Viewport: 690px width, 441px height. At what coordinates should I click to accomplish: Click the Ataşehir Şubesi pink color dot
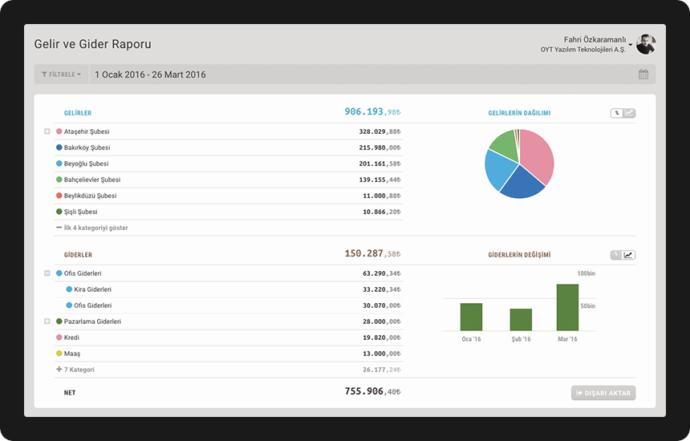click(x=59, y=131)
